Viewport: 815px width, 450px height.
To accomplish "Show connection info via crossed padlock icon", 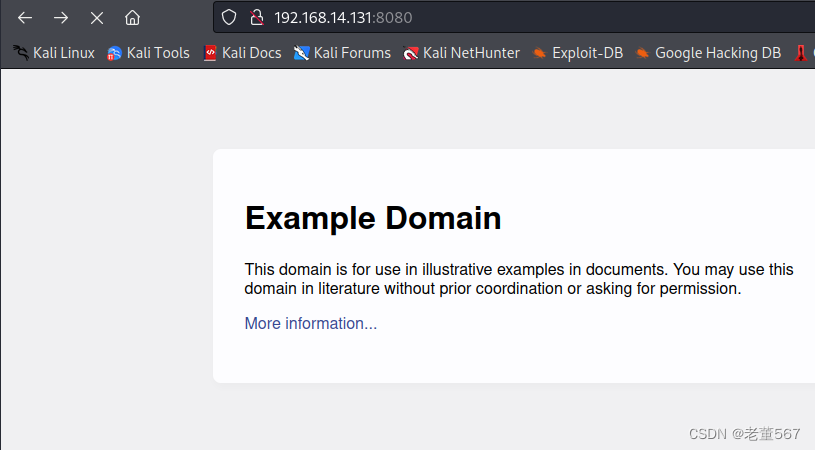I will coord(257,18).
